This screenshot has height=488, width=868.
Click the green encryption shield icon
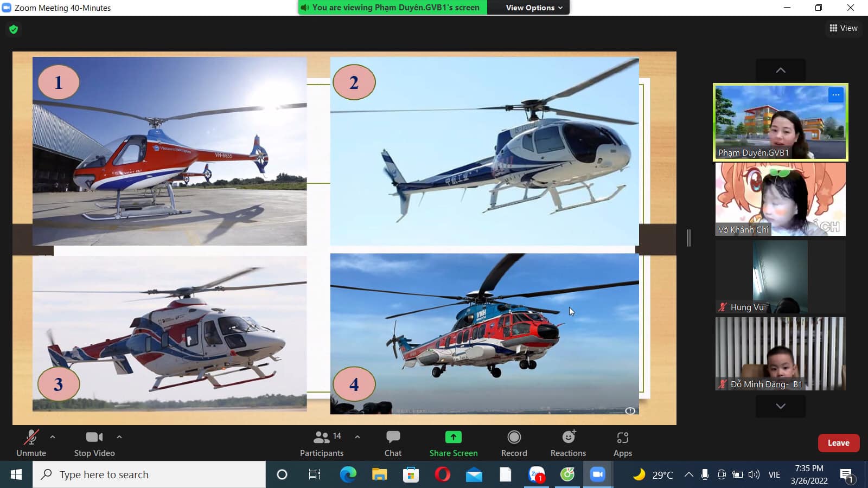pos(14,29)
